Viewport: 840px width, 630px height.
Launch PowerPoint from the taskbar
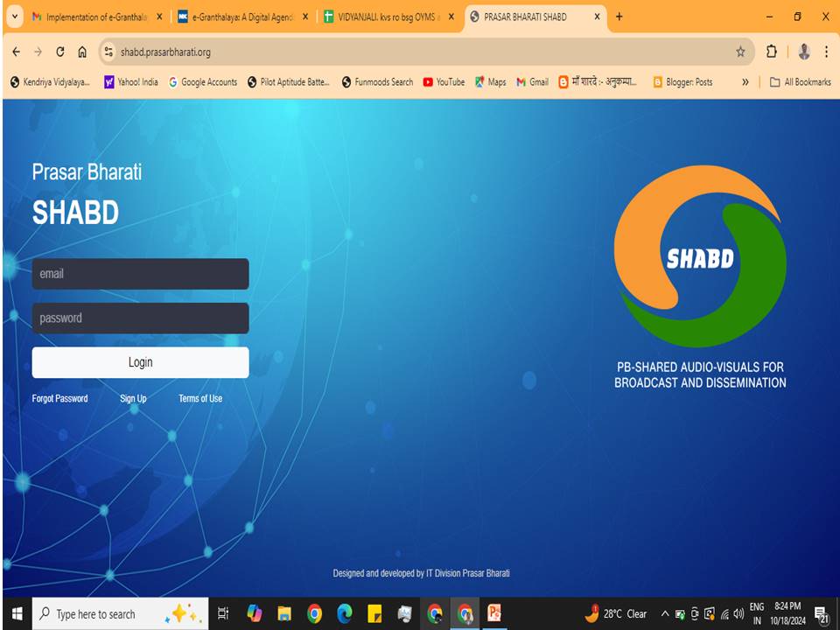pos(494,613)
